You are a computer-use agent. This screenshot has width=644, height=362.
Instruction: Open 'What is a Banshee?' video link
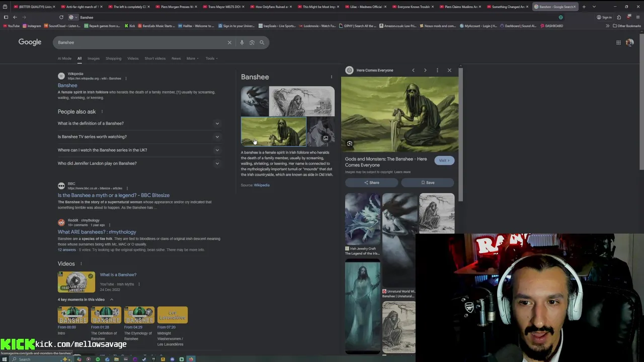coord(118,275)
